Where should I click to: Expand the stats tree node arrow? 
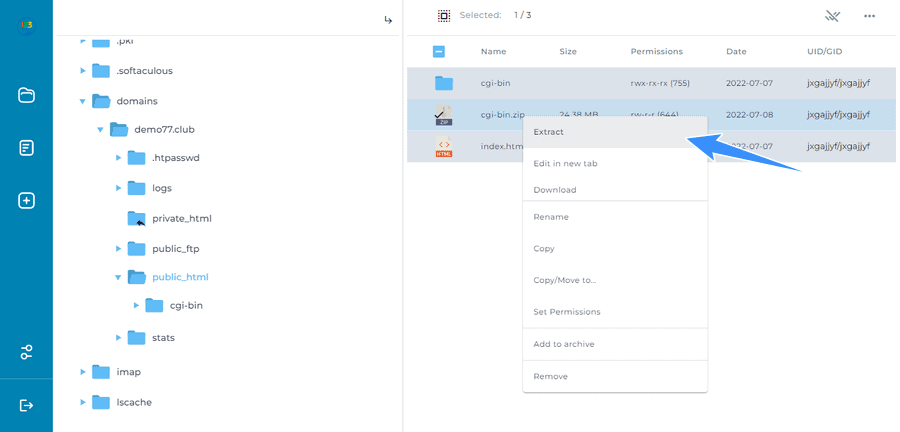119,337
